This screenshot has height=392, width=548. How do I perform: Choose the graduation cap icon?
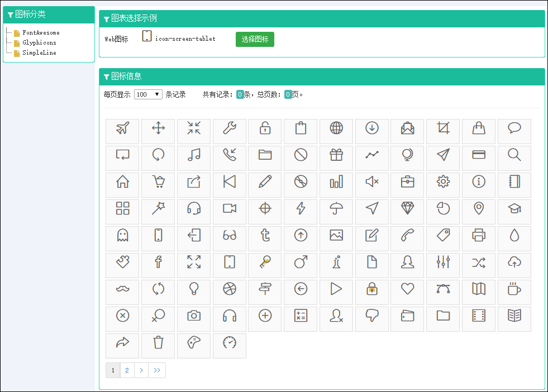[514, 209]
